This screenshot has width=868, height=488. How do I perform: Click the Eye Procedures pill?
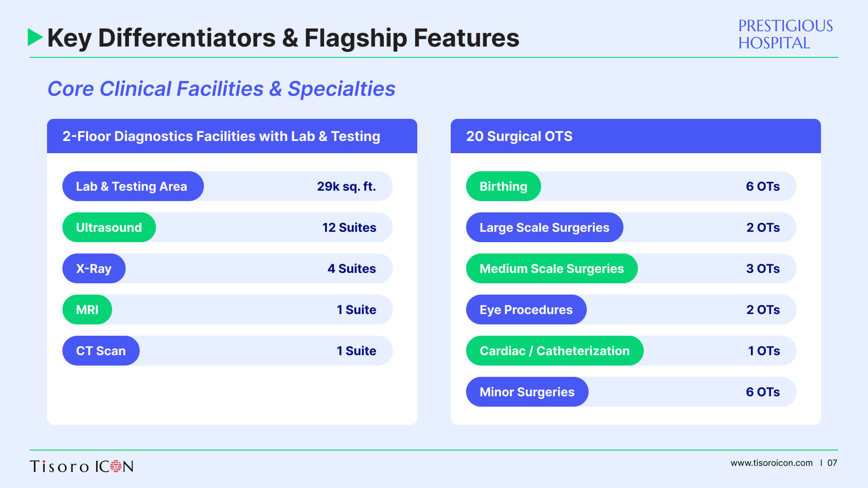[x=526, y=310]
